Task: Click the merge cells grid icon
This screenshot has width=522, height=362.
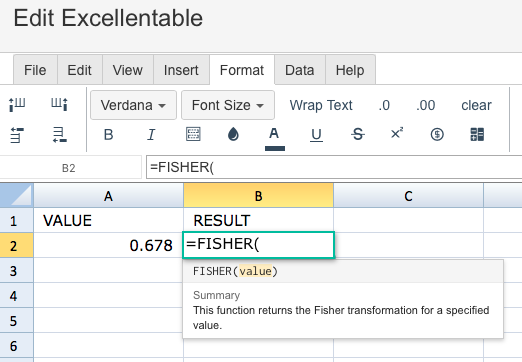Action: coord(477,134)
